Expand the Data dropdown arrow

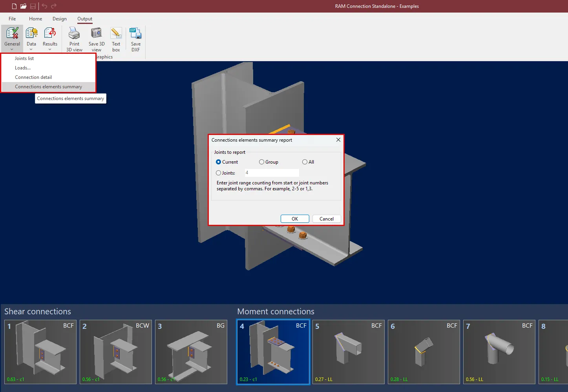tap(31, 49)
